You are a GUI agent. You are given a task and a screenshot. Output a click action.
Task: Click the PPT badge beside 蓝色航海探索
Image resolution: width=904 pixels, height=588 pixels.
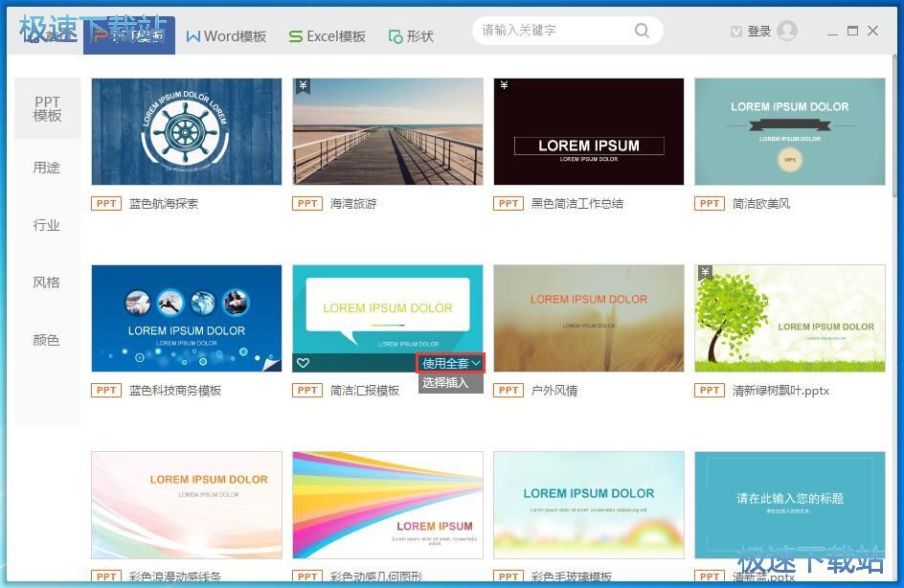click(106, 203)
